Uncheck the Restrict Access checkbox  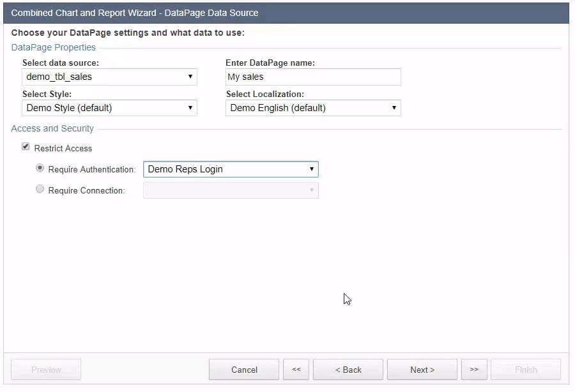coord(26,147)
